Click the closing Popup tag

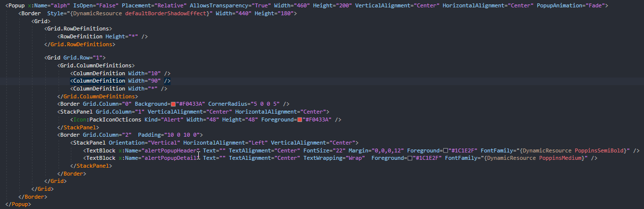(x=18, y=204)
